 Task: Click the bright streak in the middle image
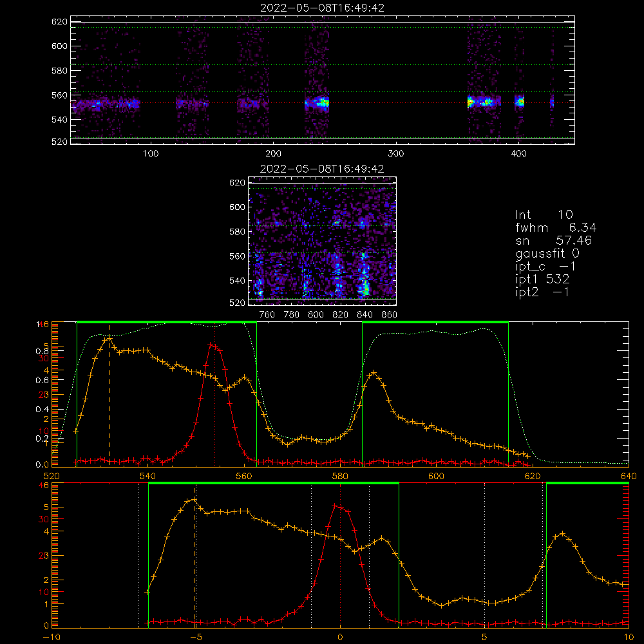364,276
